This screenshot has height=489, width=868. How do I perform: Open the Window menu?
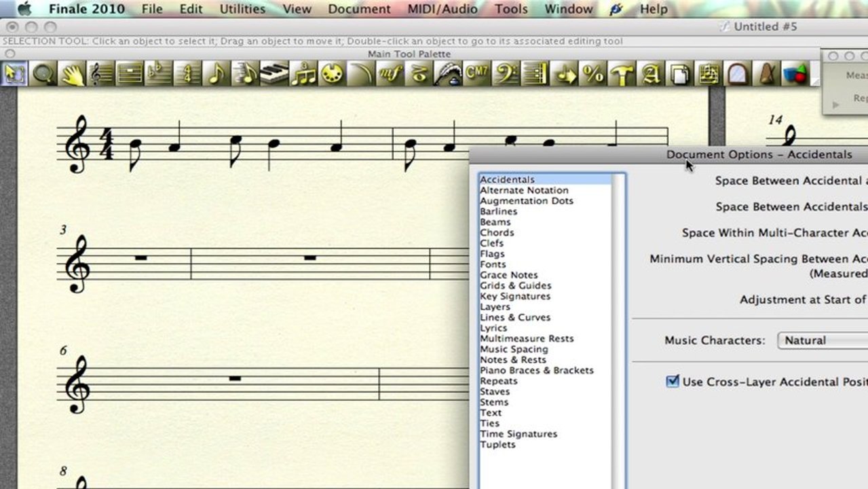pos(569,9)
